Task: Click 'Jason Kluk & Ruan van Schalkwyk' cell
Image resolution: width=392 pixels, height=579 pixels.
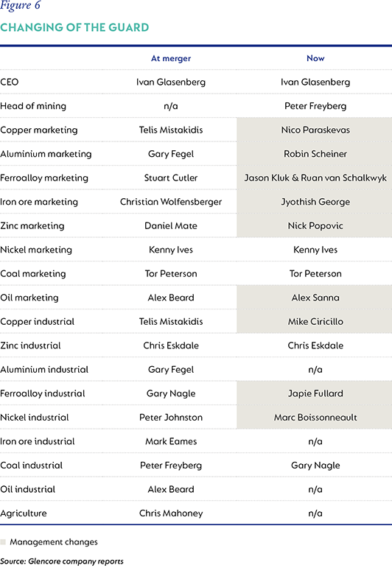Action: 315,178
